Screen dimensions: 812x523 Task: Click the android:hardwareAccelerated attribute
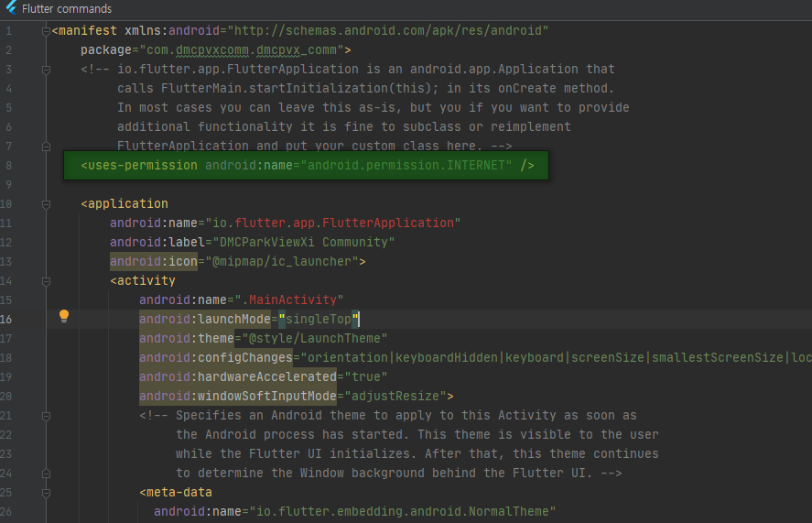coord(238,376)
